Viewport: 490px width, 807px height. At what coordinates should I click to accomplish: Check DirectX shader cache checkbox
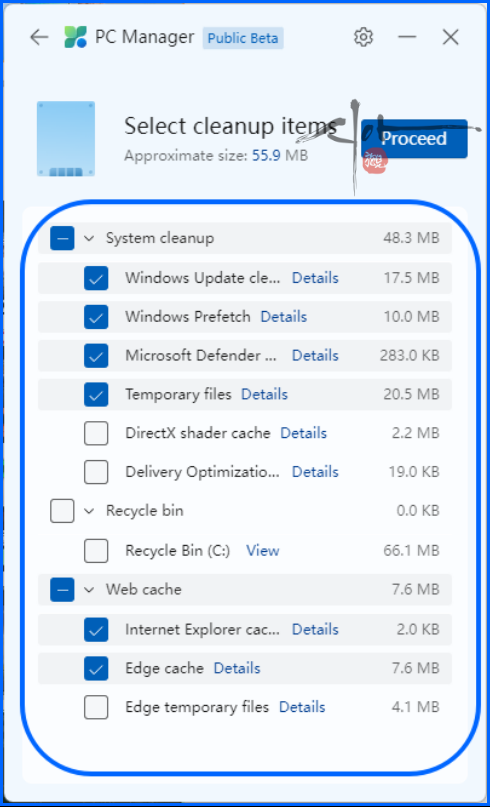96,433
